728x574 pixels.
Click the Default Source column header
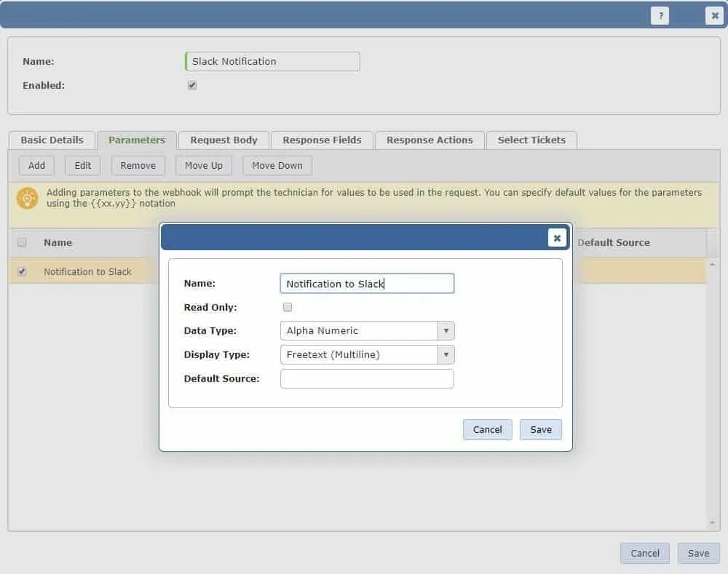(614, 243)
